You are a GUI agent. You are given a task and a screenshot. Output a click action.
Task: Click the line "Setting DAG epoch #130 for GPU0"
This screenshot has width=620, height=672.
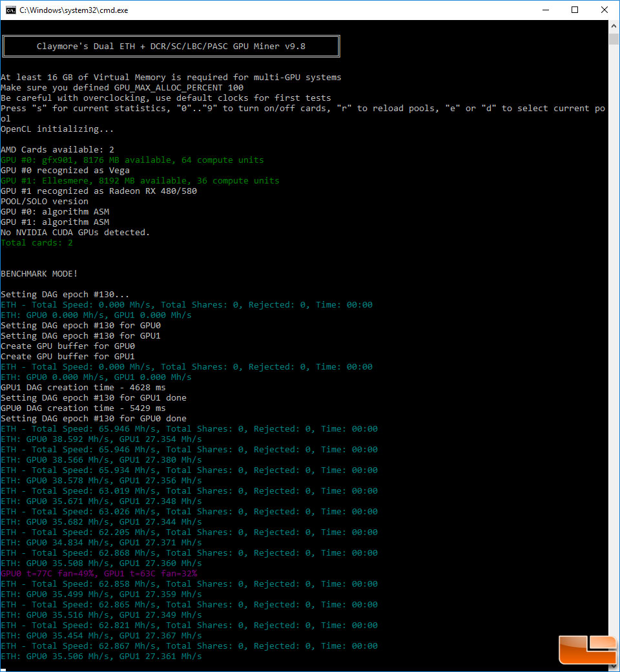click(x=81, y=325)
